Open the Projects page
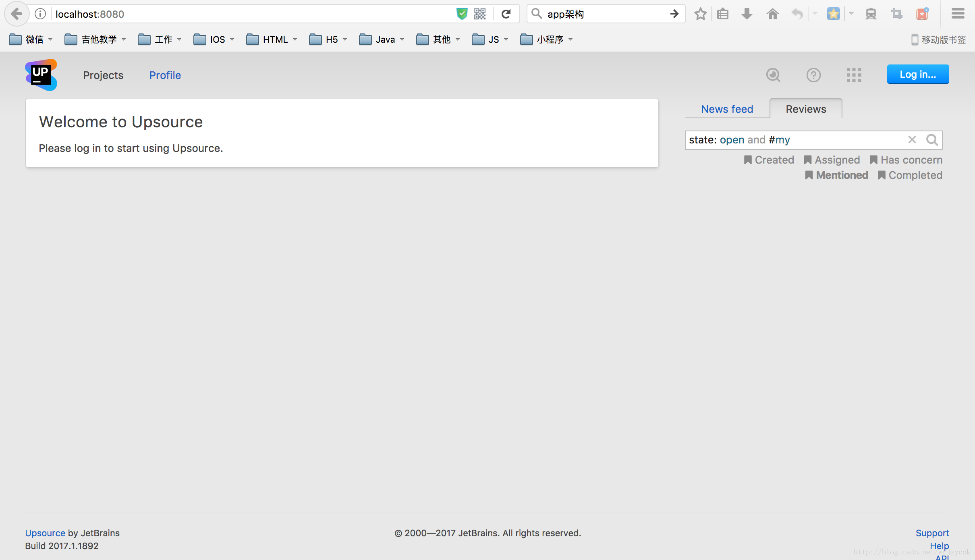 pyautogui.click(x=103, y=75)
